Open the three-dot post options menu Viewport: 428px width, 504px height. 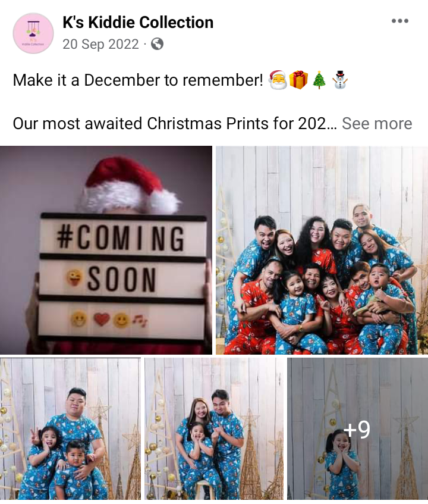[399, 21]
